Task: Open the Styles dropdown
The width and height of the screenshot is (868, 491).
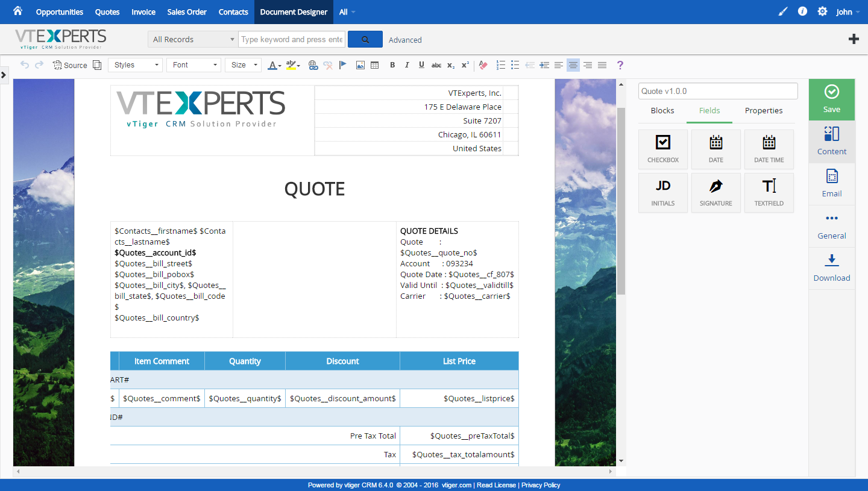Action: [x=136, y=65]
